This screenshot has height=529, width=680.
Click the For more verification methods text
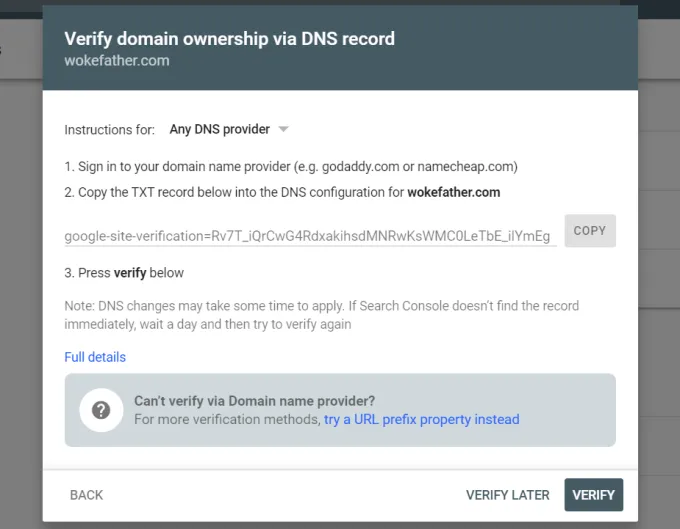227,419
